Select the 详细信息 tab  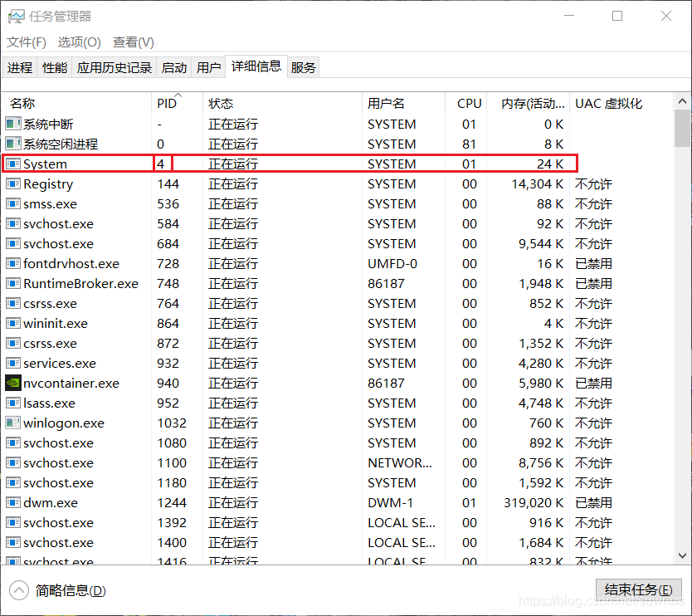click(256, 66)
